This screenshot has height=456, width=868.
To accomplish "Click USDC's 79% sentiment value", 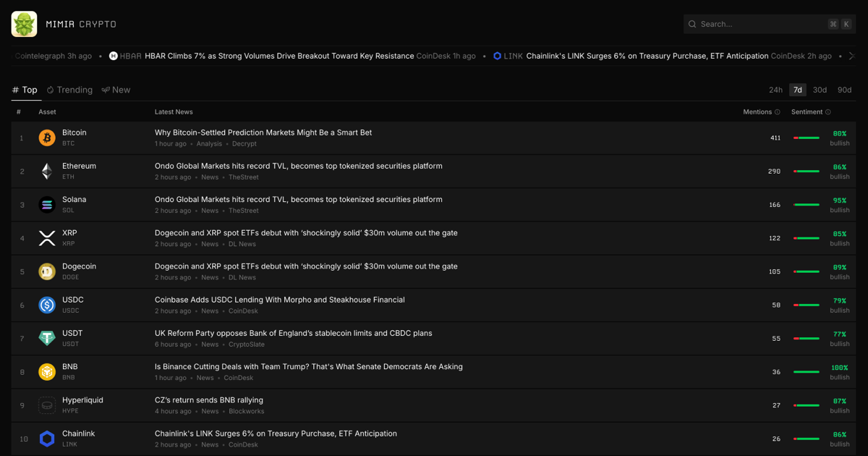I will tap(840, 300).
